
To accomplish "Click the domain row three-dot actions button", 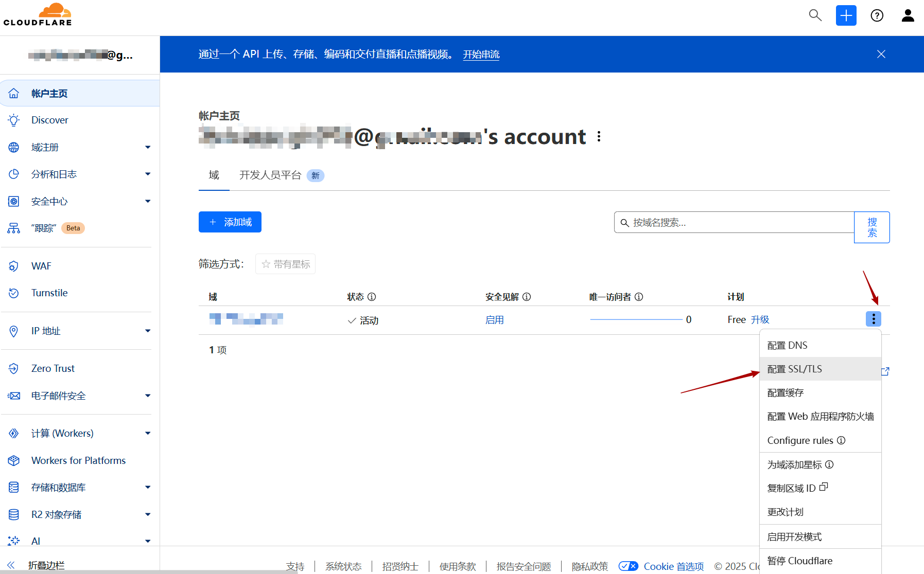I will [873, 319].
